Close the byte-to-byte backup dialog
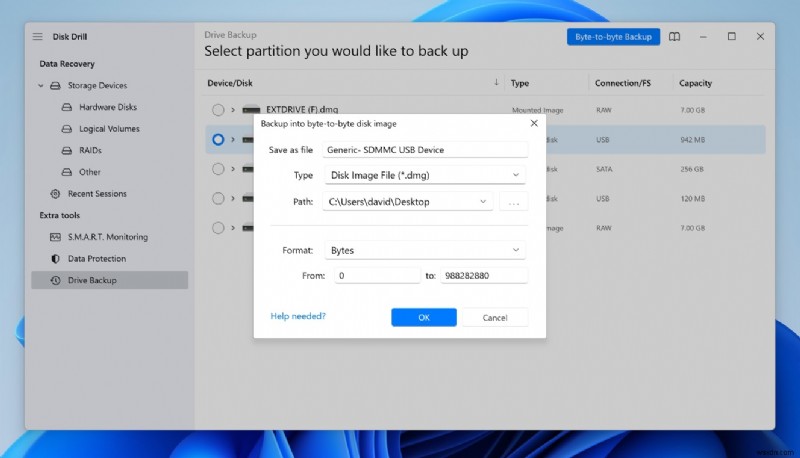This screenshot has height=458, width=800. point(534,123)
